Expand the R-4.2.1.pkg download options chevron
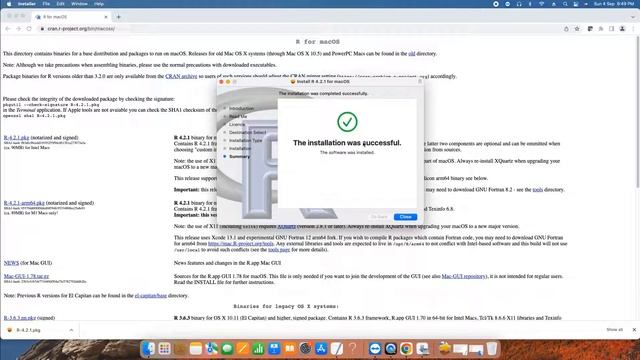Screen dimensions: 640x360 point(71,330)
